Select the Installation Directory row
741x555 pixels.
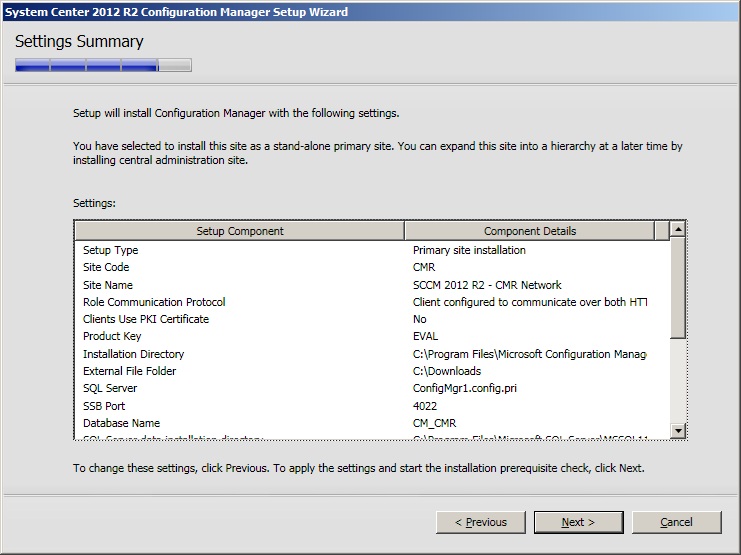(x=133, y=354)
